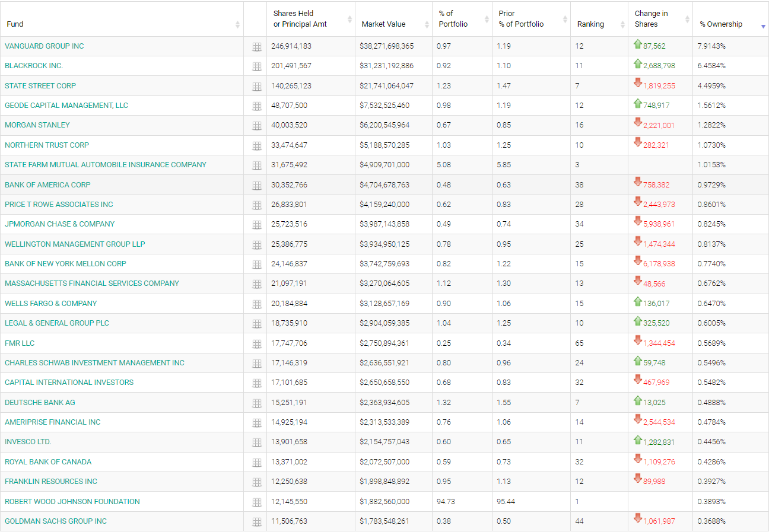This screenshot has height=532, width=769.
Task: Open BLACKROCK INC. fund link
Action: pyautogui.click(x=34, y=66)
